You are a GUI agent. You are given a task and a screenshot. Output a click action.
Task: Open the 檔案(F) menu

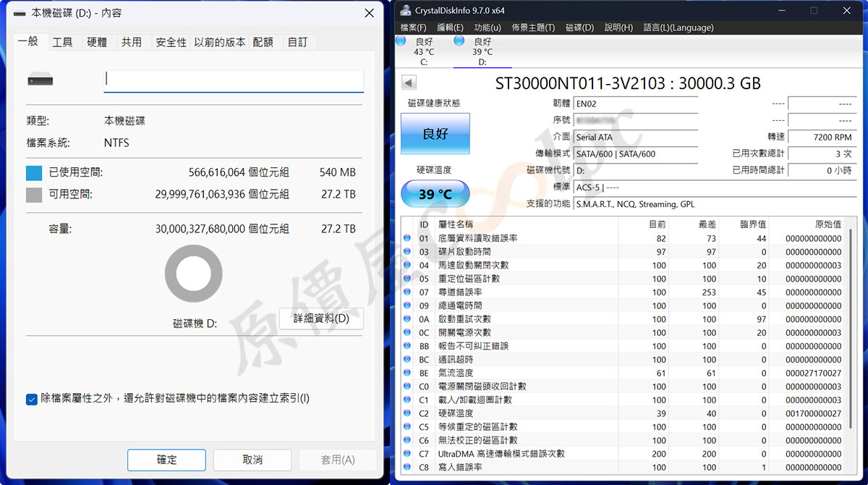(413, 28)
